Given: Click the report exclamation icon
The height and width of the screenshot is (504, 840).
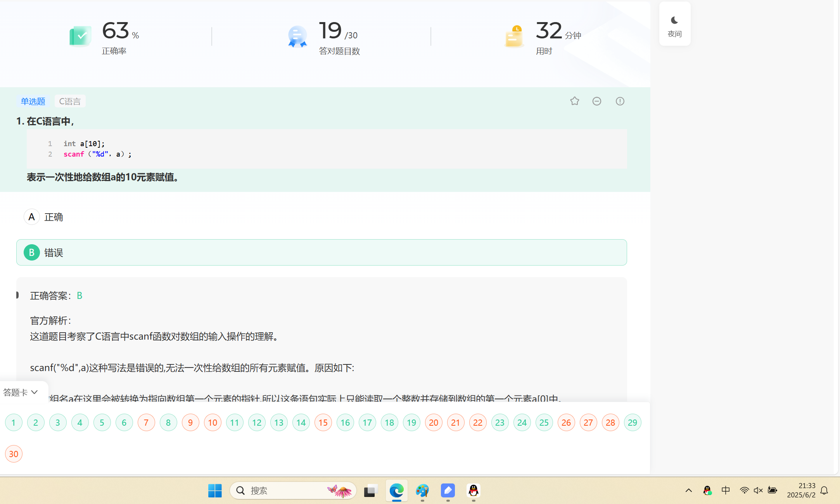Looking at the screenshot, I should 620,101.
